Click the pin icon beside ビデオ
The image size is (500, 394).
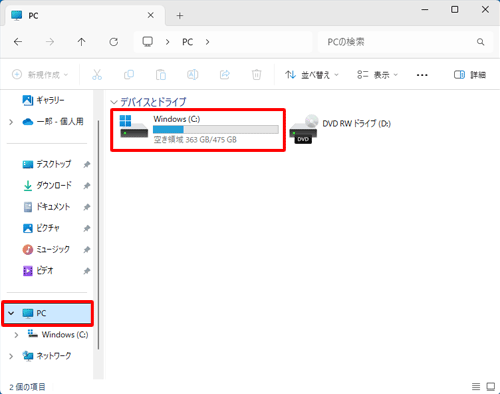tap(87, 271)
